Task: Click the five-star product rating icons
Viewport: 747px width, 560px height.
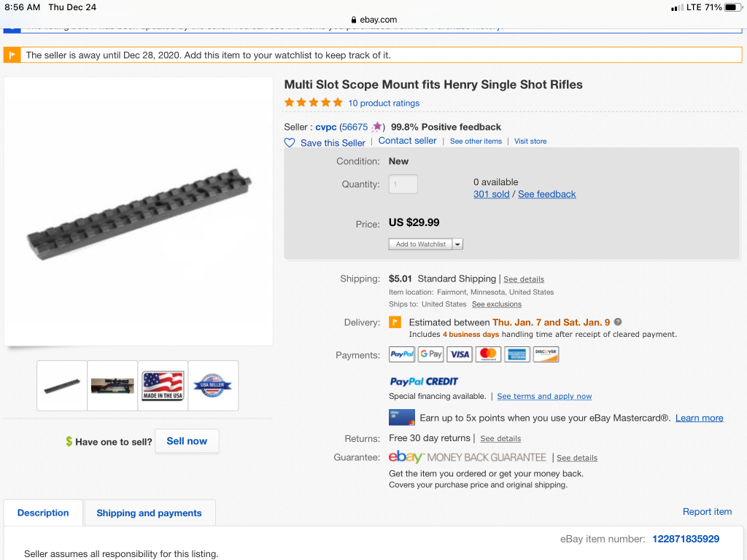Action: [313, 103]
